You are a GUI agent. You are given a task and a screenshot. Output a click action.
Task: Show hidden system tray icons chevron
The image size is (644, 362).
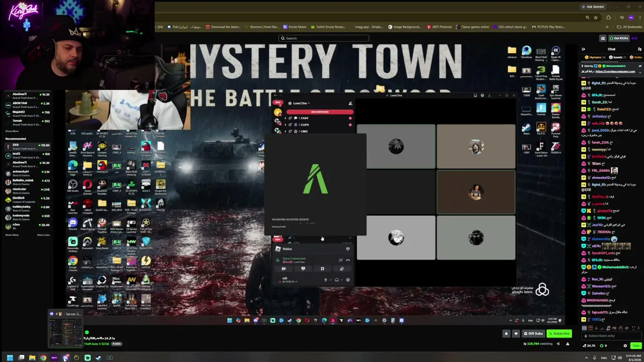(586, 358)
